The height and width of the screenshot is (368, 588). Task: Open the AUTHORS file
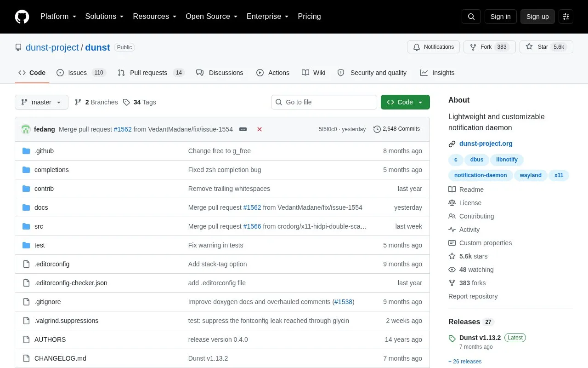click(50, 339)
